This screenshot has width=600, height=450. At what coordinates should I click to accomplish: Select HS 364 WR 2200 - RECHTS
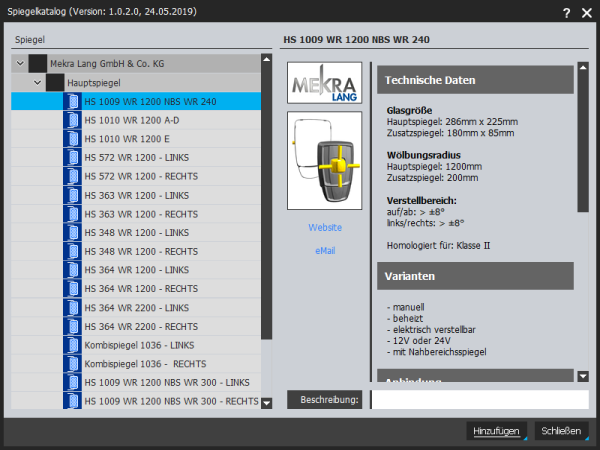(x=136, y=326)
